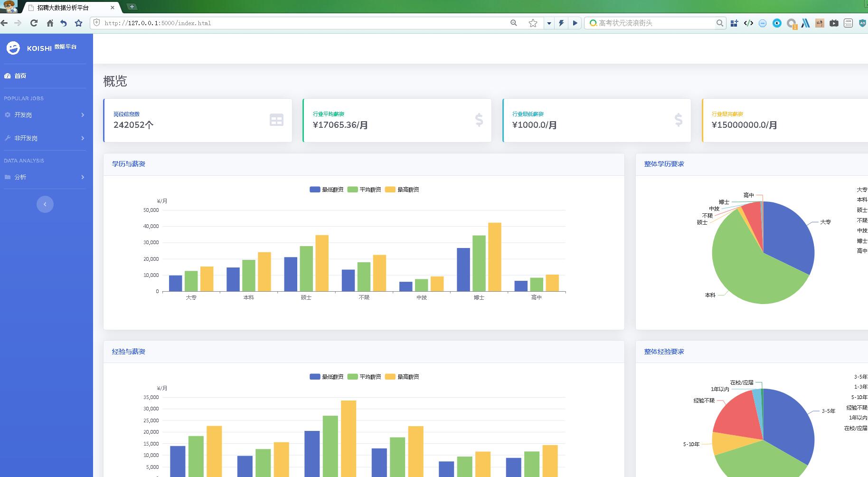Open the address bar dropdown arrow
The image size is (868, 477).
point(549,23)
